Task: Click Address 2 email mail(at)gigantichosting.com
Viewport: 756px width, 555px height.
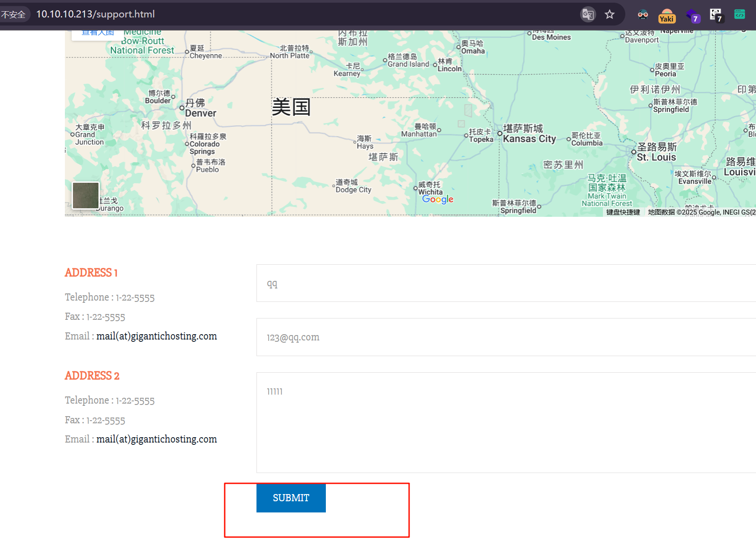Action: tap(156, 439)
